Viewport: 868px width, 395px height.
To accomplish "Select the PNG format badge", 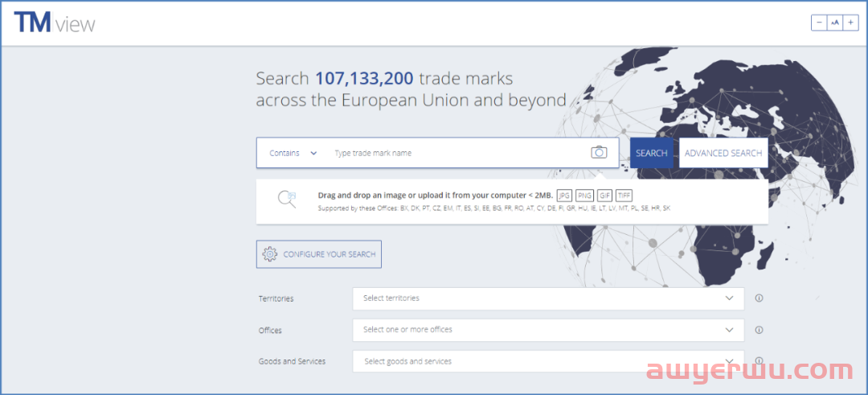I will point(584,195).
